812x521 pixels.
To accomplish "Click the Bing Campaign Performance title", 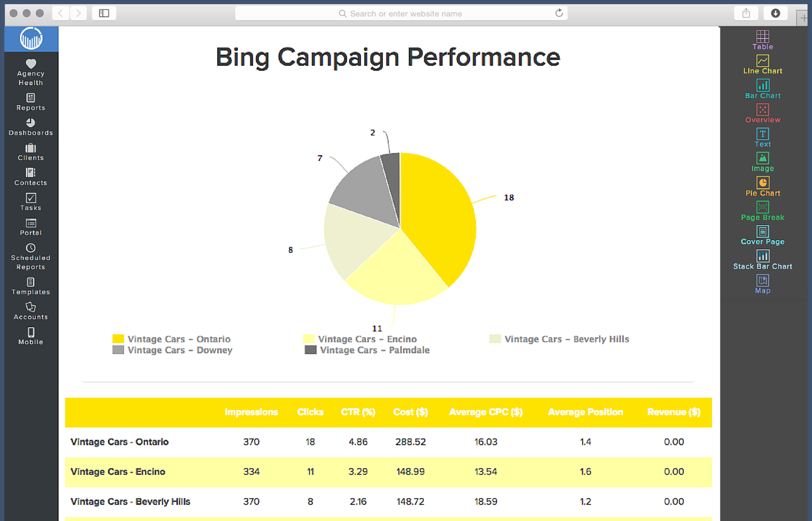I will click(x=388, y=57).
